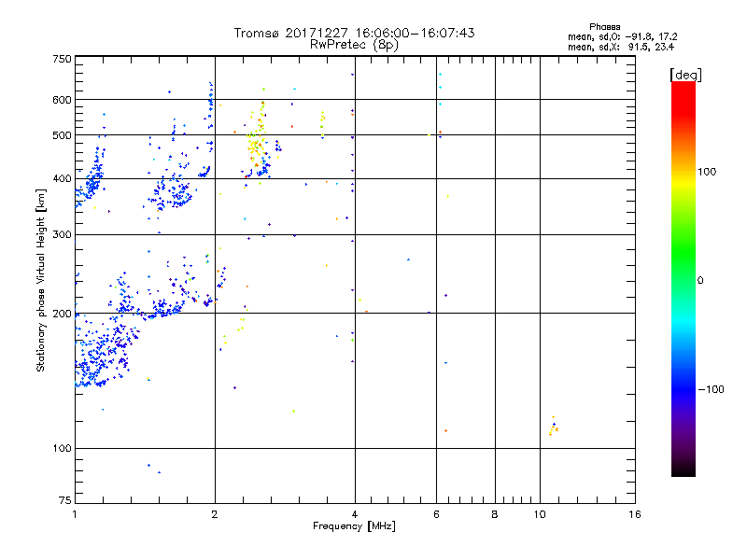Screen dimensions: 747x560
Task: Click the y-axis tick label '100'
Action: click(62, 448)
